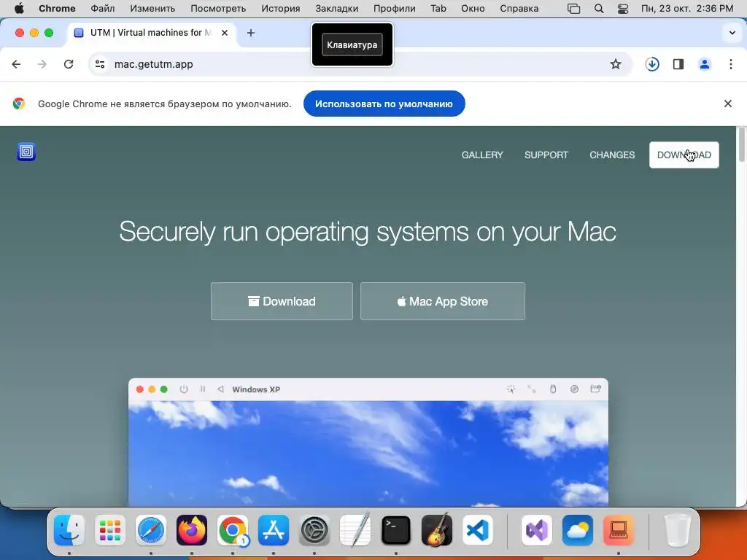Open Visual Studio from the Dock
Viewport: 747px width, 560px height.
537,530
